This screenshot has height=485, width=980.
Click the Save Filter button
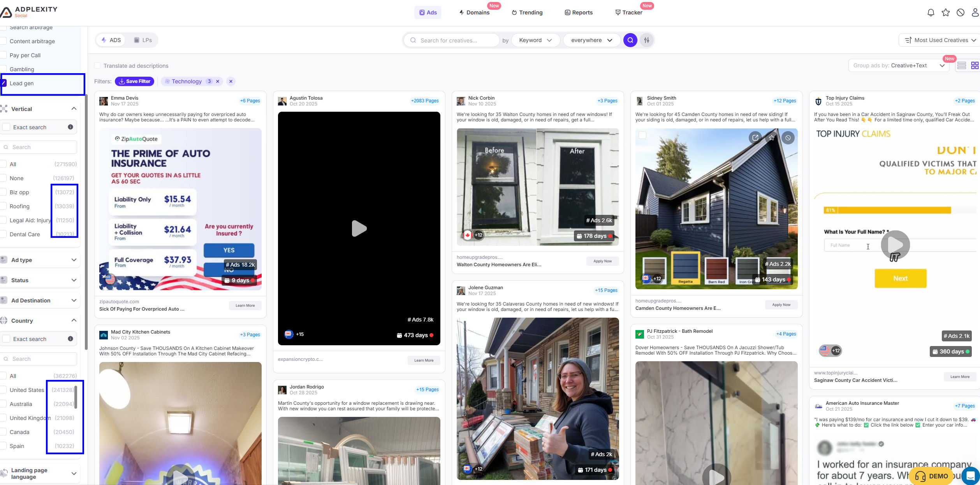pos(134,81)
